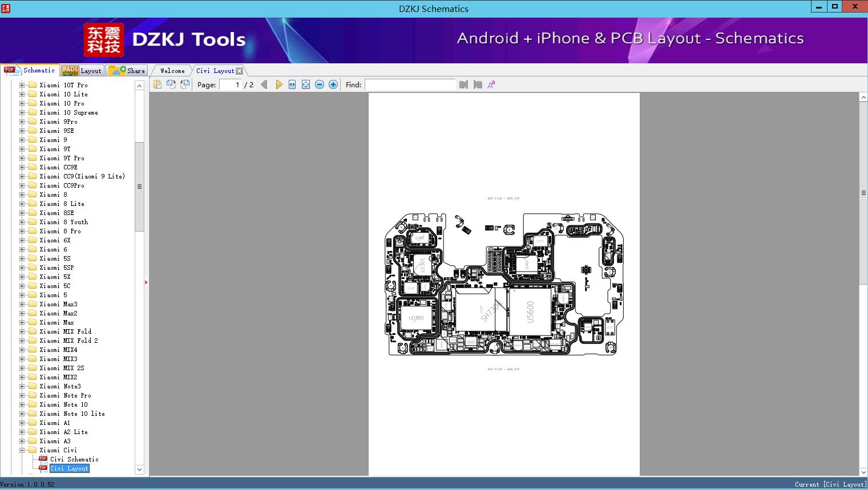The width and height of the screenshot is (868, 490).
Task: Go to the previous page
Action: click(264, 84)
